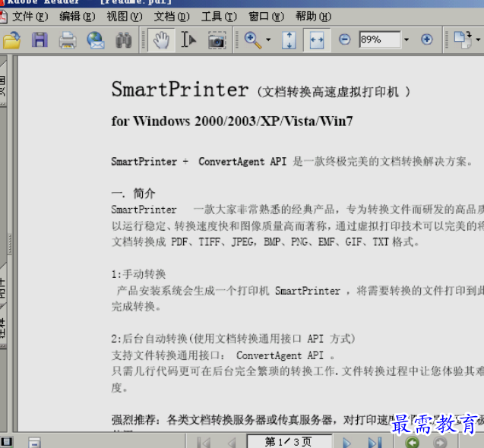Open the 文档(D) menu
This screenshot has width=484, height=448.
tap(172, 17)
